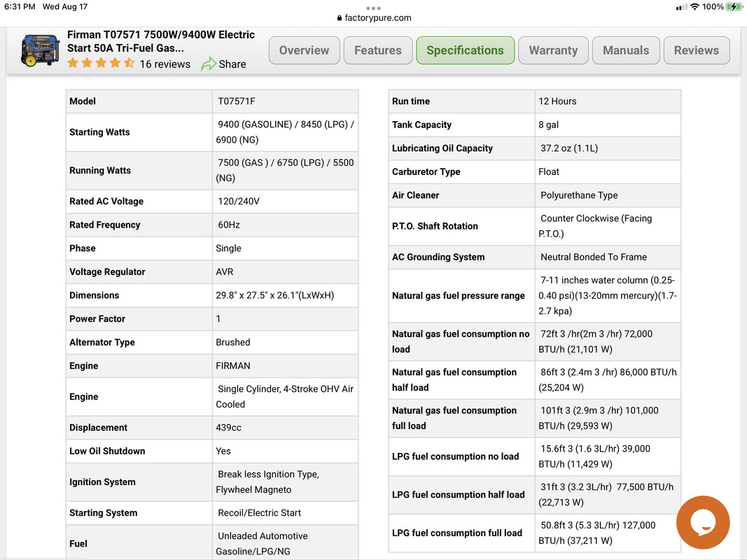Select the model value T07571F
The height and width of the screenshot is (560, 747).
click(x=237, y=101)
